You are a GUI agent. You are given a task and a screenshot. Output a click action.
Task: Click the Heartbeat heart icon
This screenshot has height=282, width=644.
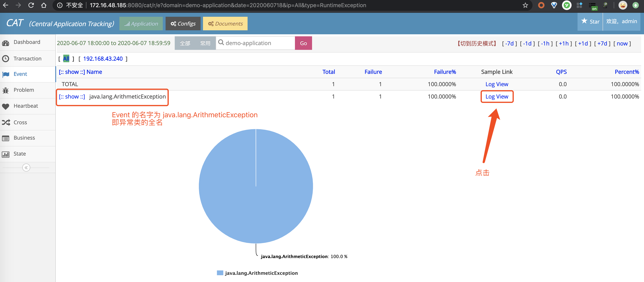(x=6, y=106)
